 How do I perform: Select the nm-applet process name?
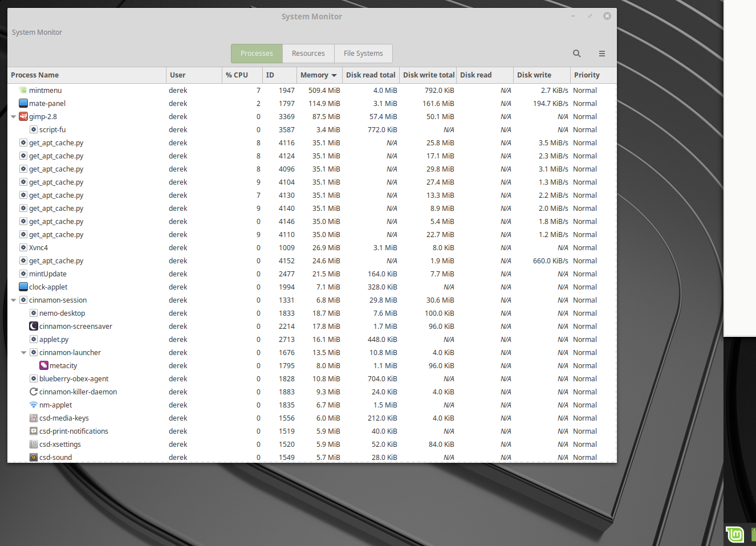click(56, 405)
